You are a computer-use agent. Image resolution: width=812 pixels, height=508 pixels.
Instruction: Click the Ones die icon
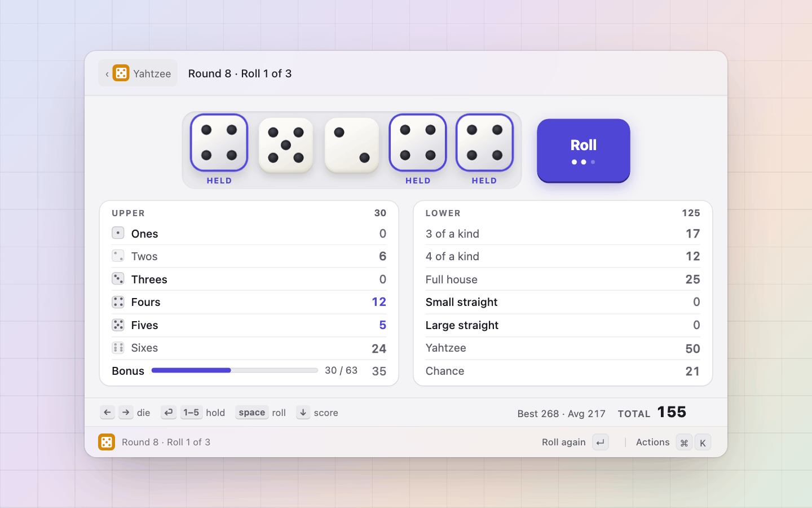point(118,233)
